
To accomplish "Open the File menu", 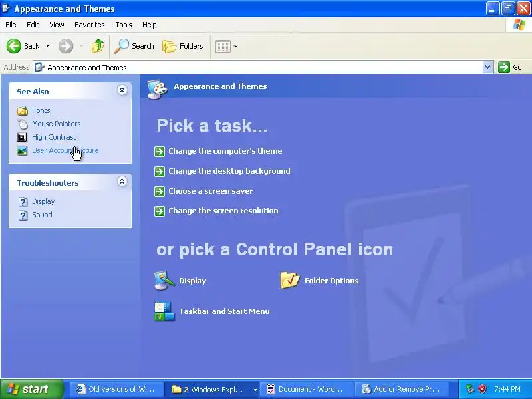I will coord(11,25).
